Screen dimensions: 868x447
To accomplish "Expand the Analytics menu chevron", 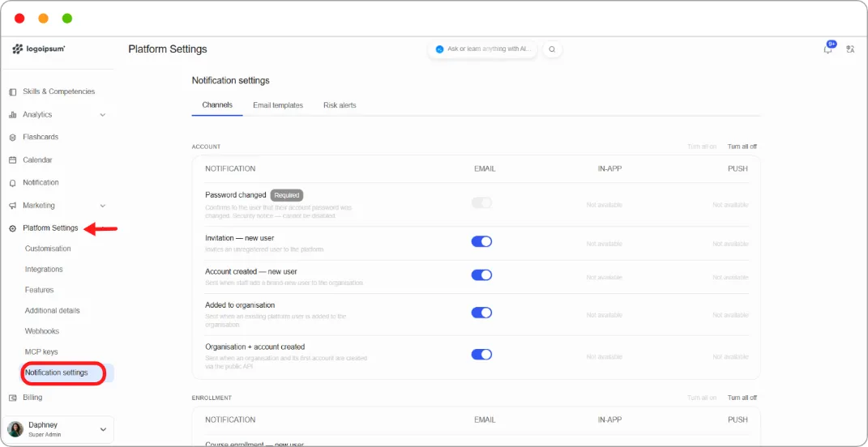I will pos(102,114).
